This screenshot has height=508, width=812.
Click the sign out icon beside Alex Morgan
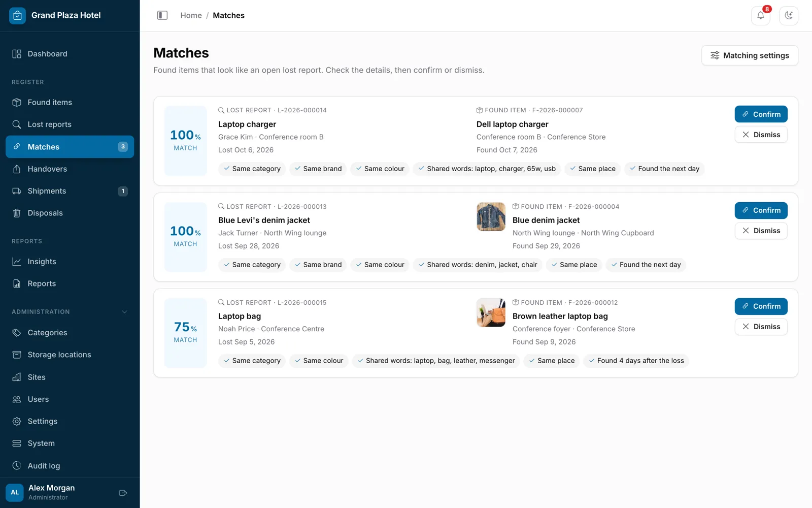pos(123,493)
